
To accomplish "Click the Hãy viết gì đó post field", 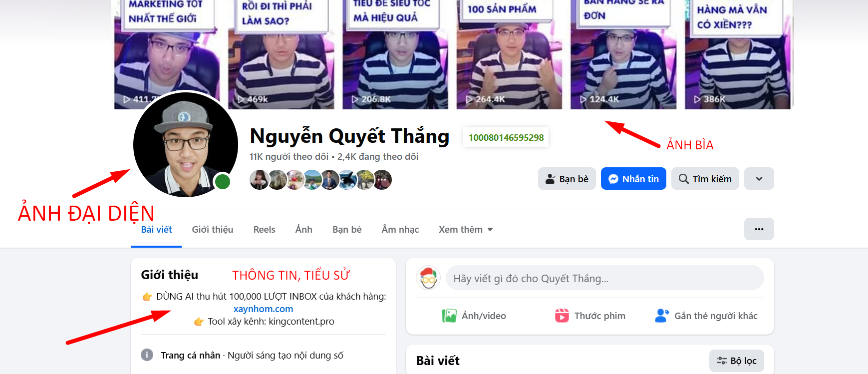I will tap(604, 278).
